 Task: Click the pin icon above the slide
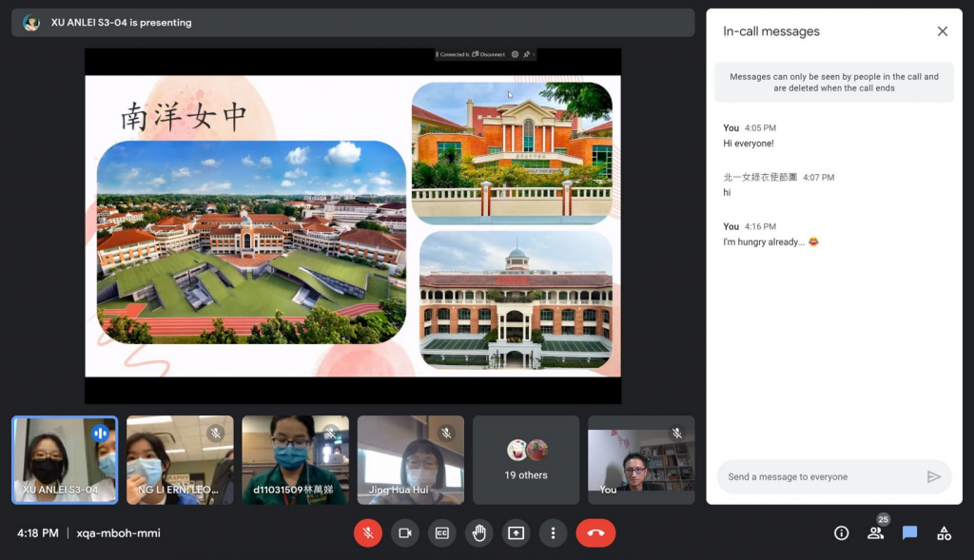527,54
